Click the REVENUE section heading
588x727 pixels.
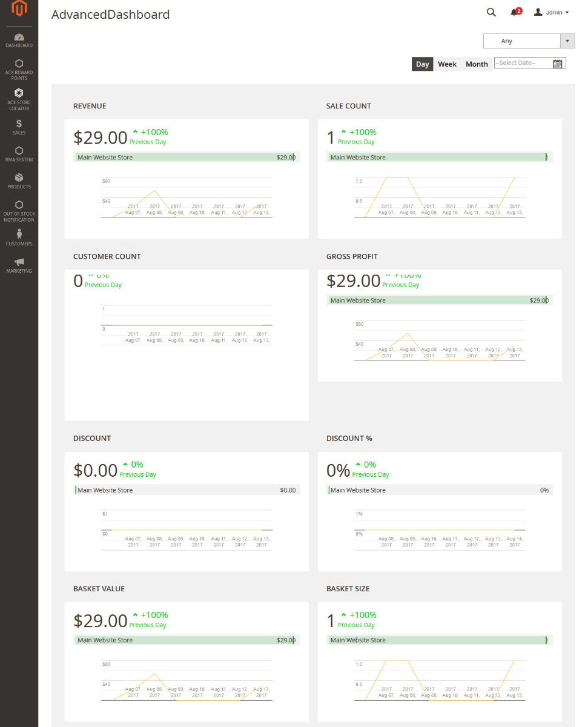coord(90,106)
